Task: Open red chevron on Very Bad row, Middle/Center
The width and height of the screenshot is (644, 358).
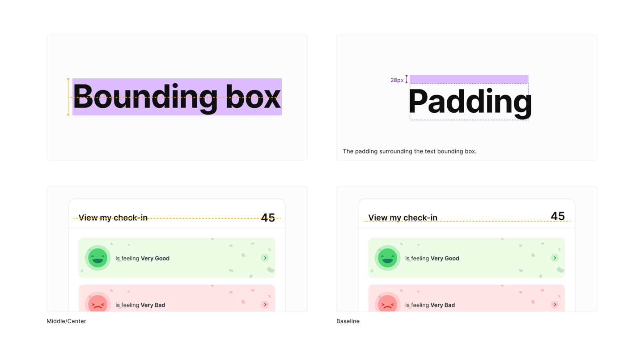Action: pos(265,305)
